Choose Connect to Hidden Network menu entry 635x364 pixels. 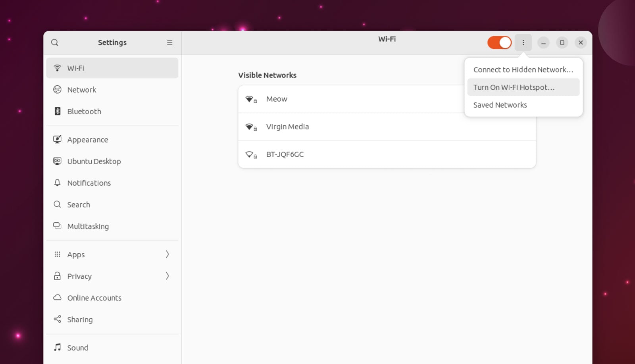[523, 69]
